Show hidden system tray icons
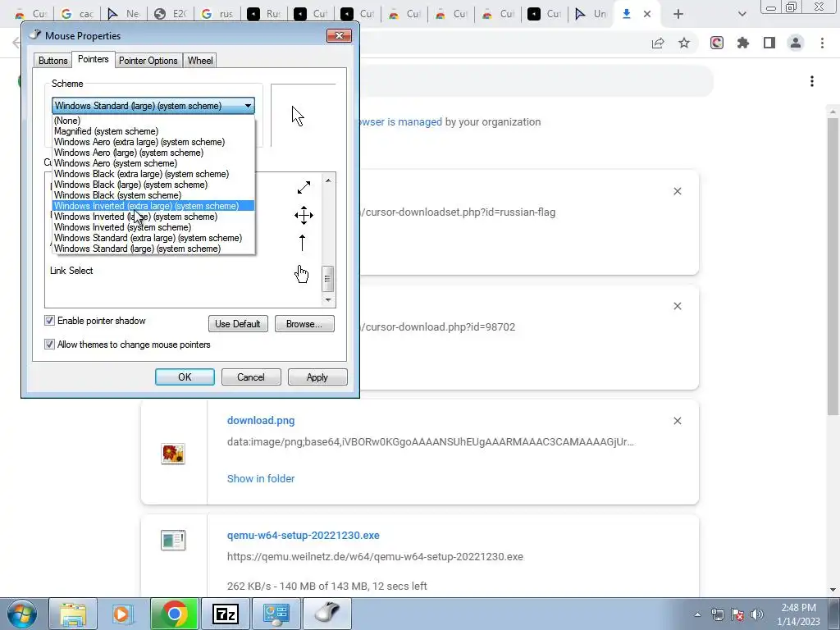Image resolution: width=840 pixels, height=630 pixels. (x=697, y=614)
